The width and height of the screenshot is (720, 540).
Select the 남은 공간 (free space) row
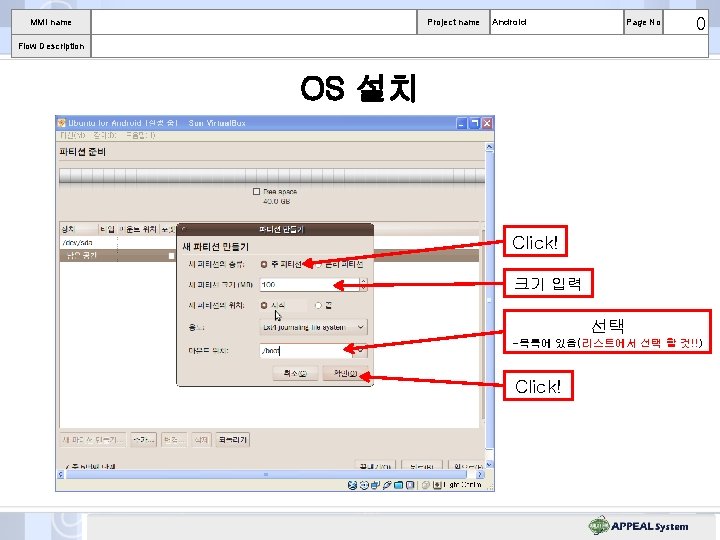[x=118, y=256]
